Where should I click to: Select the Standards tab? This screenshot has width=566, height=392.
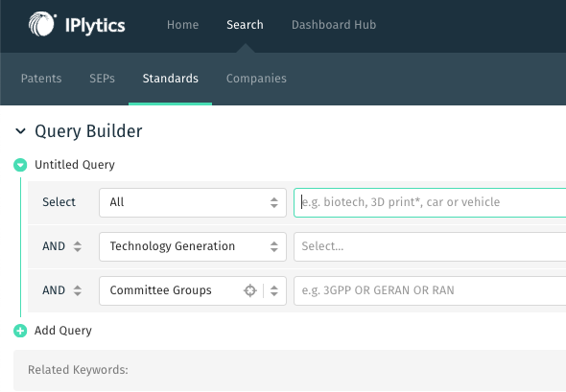(x=171, y=79)
